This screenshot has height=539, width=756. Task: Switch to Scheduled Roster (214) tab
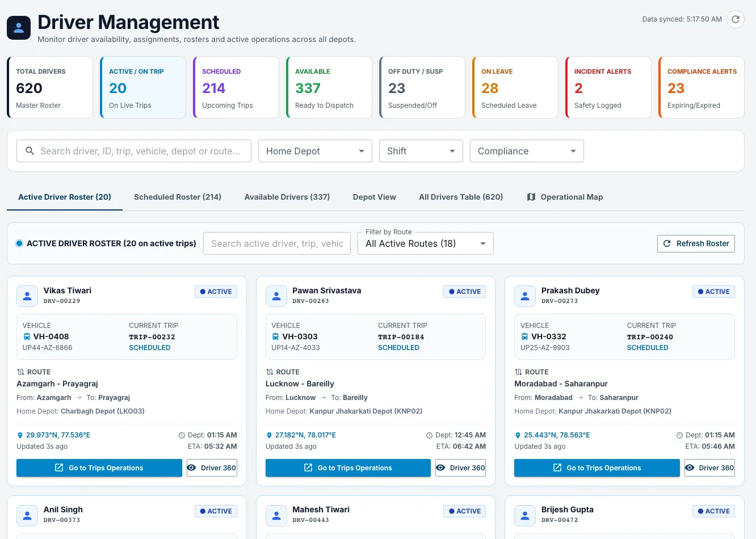click(178, 197)
